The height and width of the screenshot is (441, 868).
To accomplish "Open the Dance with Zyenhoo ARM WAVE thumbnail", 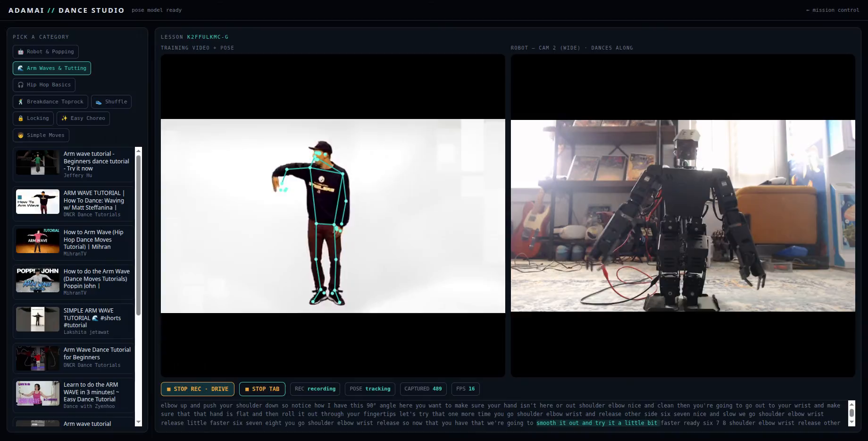I will click(38, 393).
